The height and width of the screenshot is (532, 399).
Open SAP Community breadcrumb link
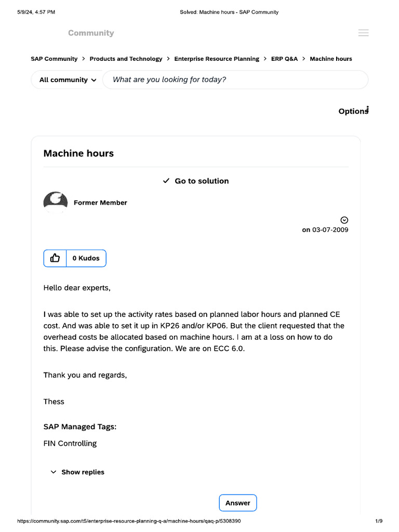[x=54, y=59]
